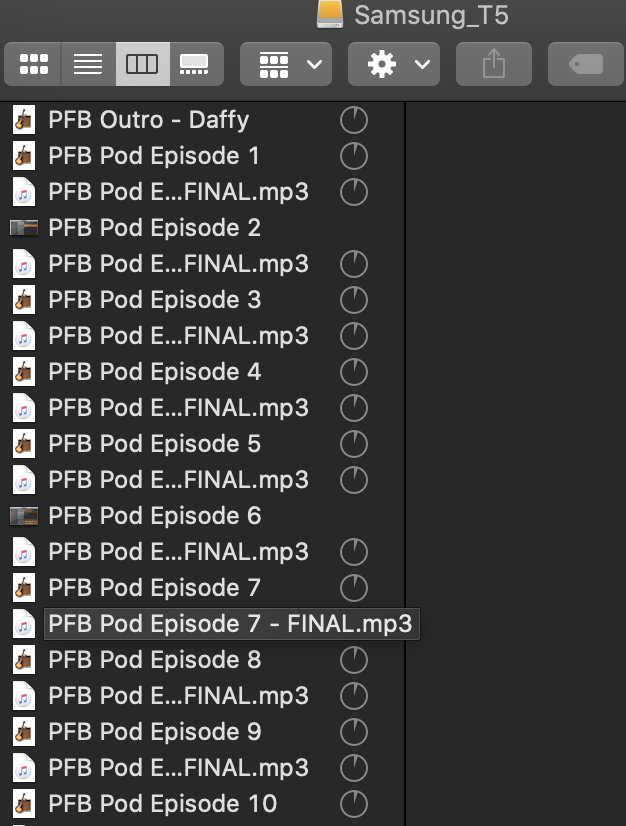Select the column view button
This screenshot has width=626, height=826.
tap(142, 64)
